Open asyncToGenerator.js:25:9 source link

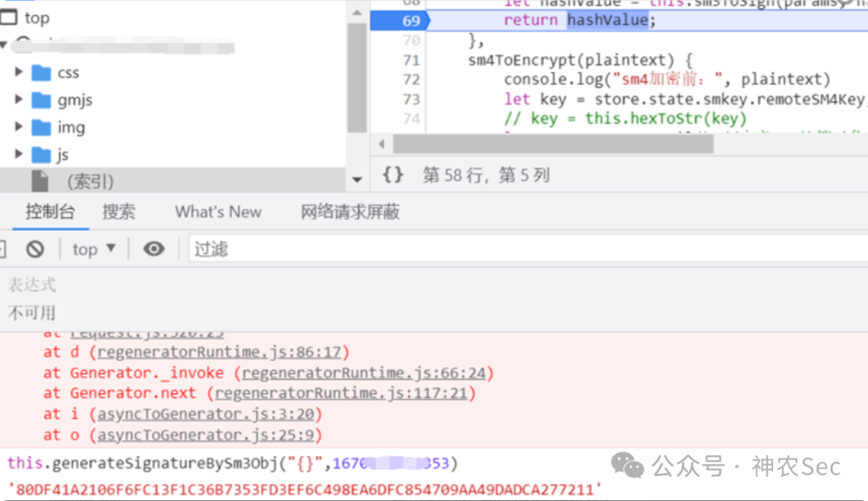(x=206, y=435)
